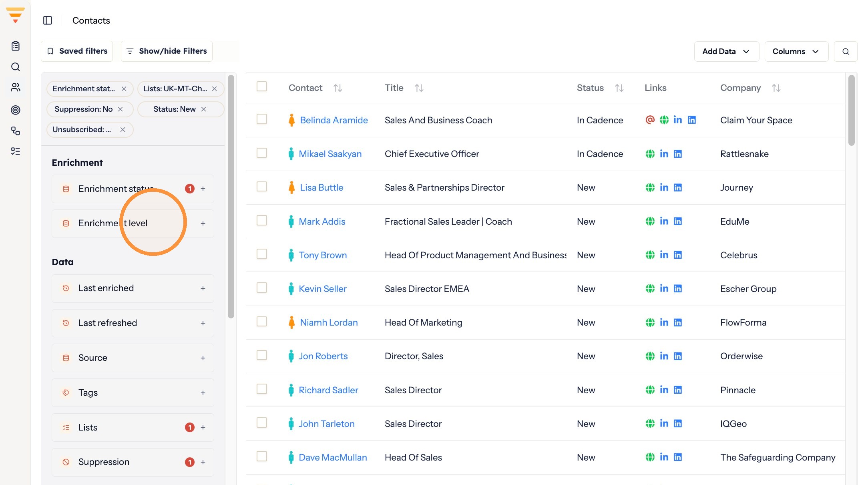Remove the Enrichment status filter chip
868x485 pixels.
point(124,89)
